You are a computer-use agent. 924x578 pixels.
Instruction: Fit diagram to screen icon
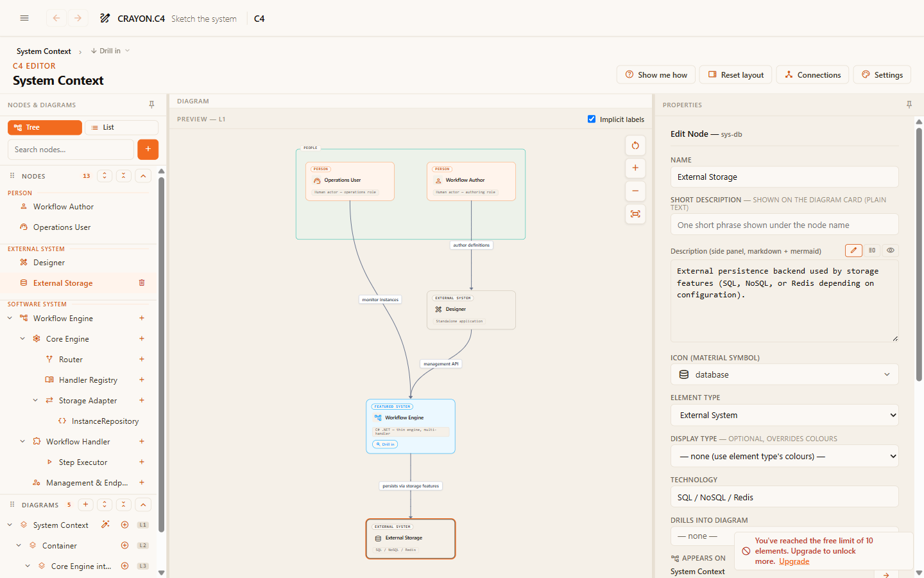[x=635, y=214]
